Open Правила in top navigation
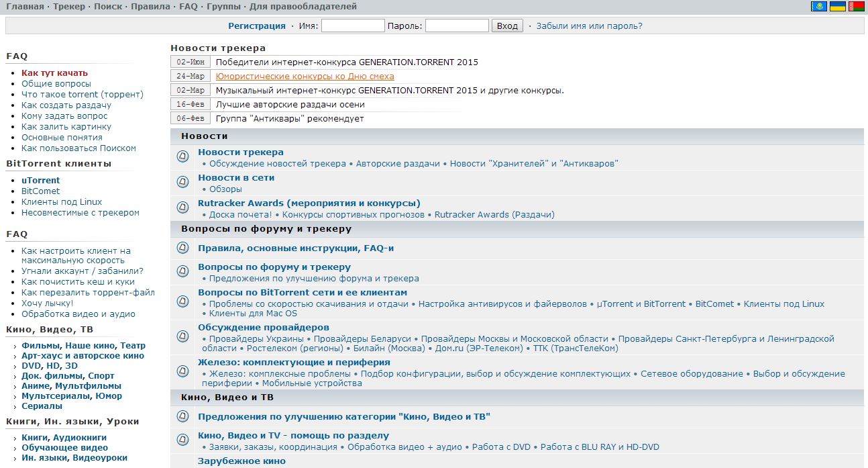868x468 pixels. click(x=151, y=7)
